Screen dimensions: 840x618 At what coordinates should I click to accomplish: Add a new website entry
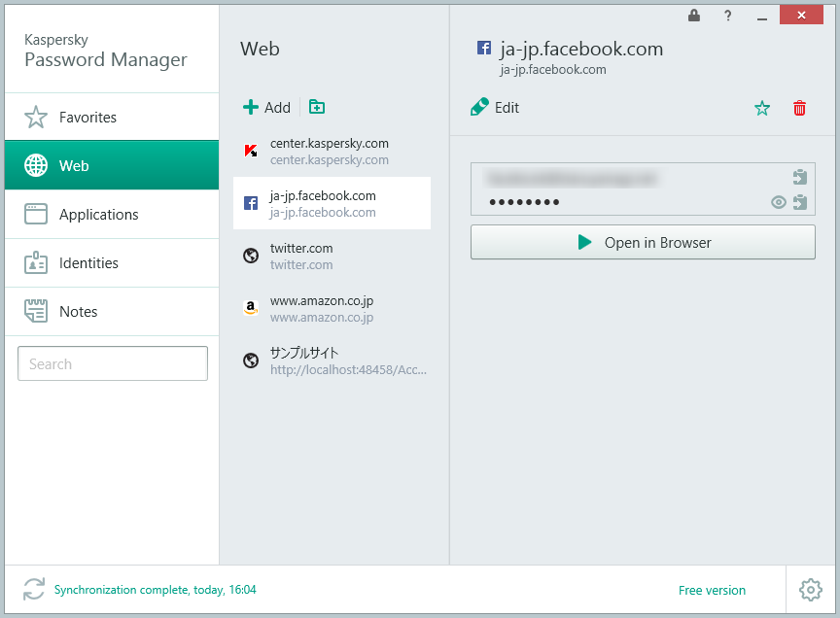(x=266, y=107)
